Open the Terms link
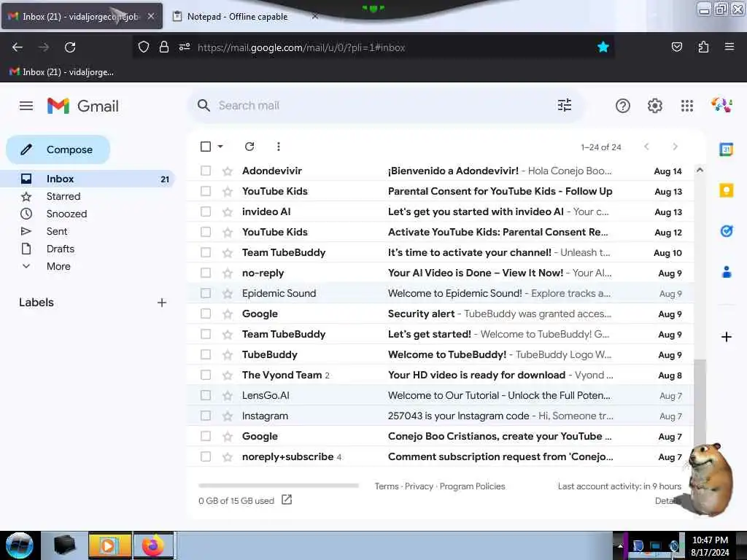 tap(387, 486)
